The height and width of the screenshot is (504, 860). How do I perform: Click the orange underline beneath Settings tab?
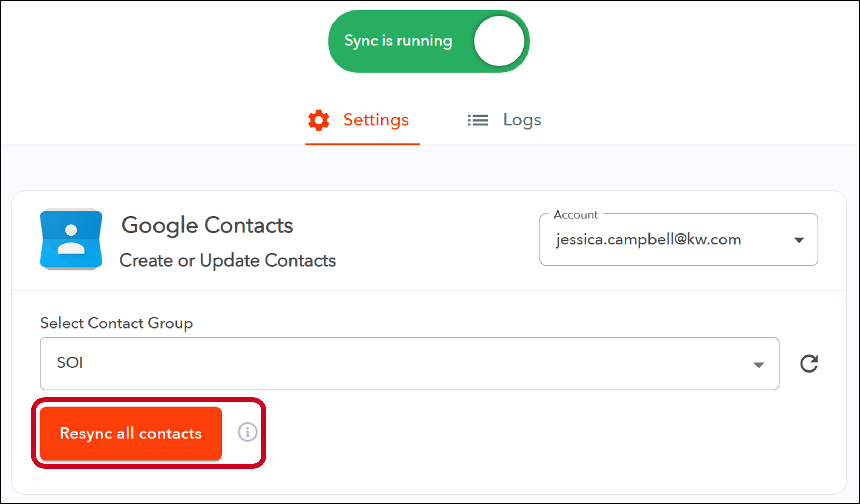363,144
